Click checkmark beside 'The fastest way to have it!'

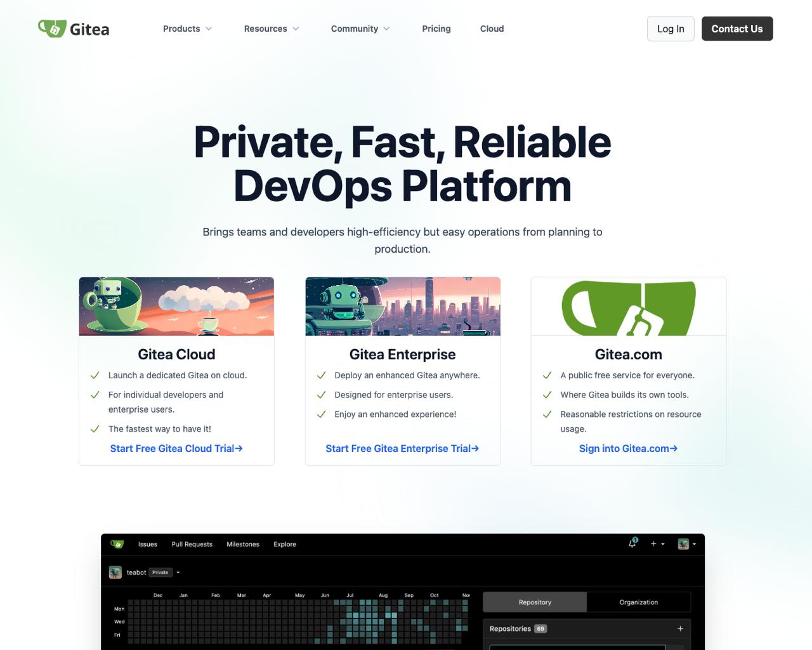[95, 429]
